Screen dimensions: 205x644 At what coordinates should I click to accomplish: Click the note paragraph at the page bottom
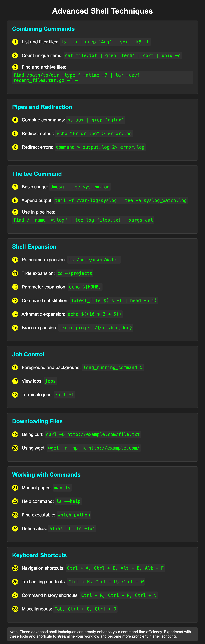pyautogui.click(x=102, y=634)
